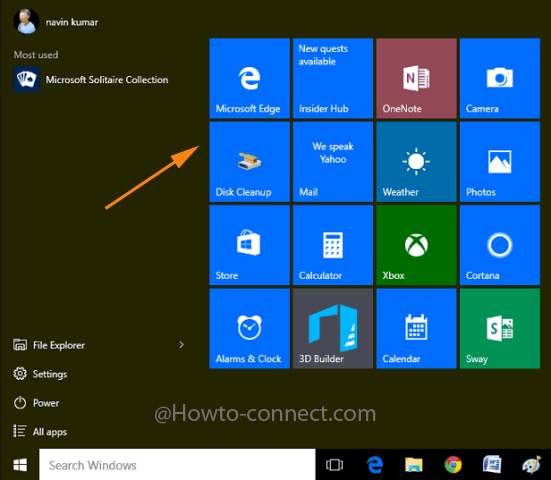This screenshot has height=480, width=551.
Task: Open the Mail tile
Action: [333, 162]
